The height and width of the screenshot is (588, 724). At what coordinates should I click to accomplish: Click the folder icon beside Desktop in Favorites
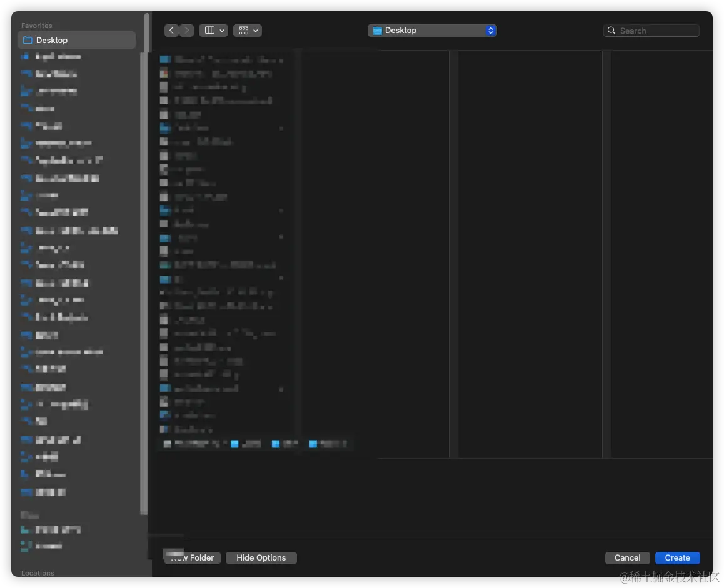(x=28, y=39)
